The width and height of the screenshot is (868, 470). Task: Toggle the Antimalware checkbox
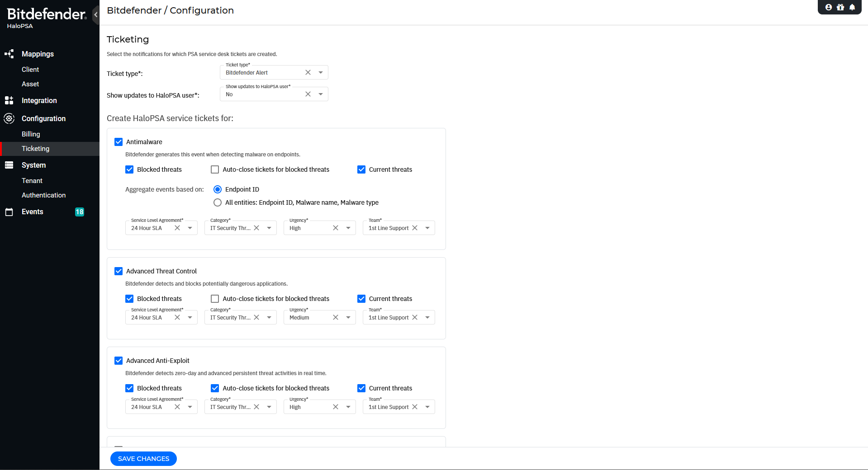tap(119, 142)
